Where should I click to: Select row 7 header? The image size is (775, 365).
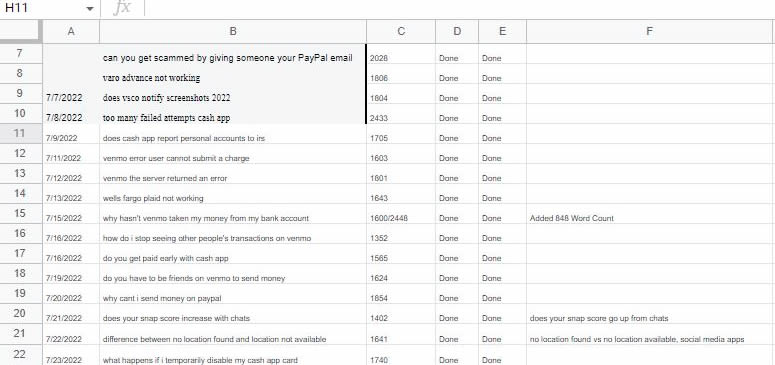[x=20, y=53]
